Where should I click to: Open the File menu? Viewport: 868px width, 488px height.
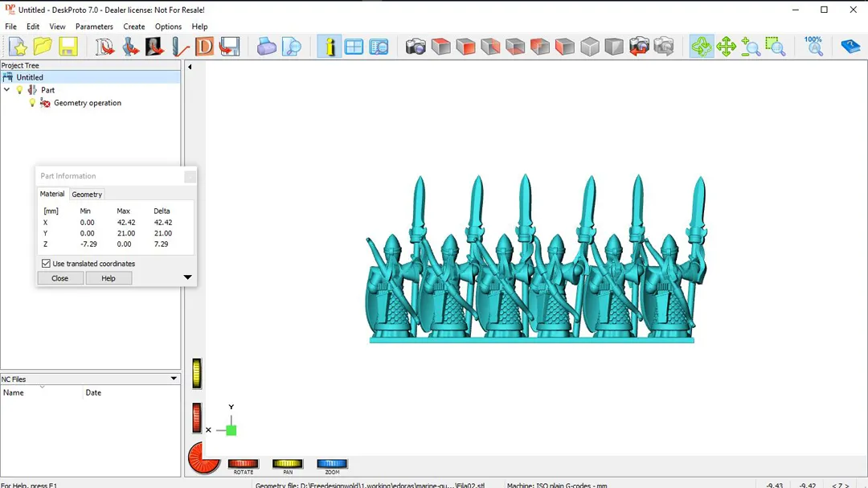point(10,27)
